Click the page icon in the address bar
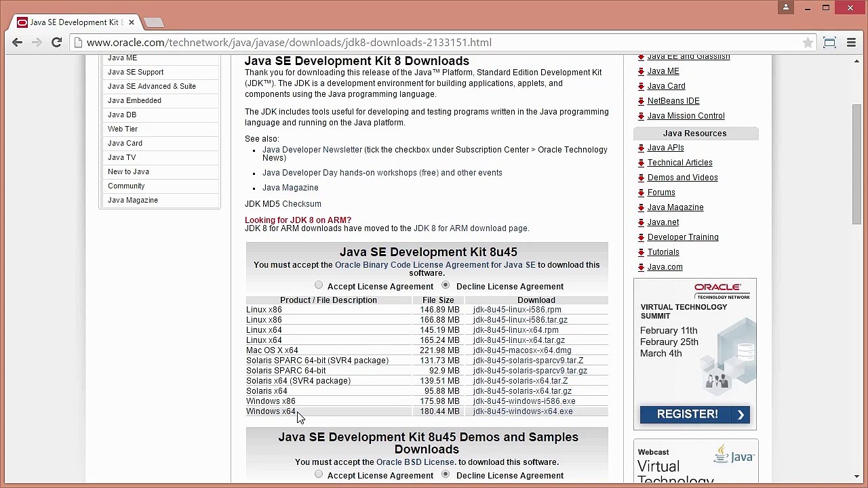The image size is (868, 488). (78, 43)
